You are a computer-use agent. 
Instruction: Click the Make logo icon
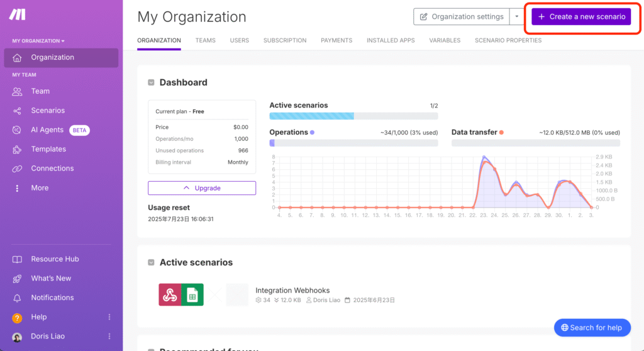tap(17, 15)
